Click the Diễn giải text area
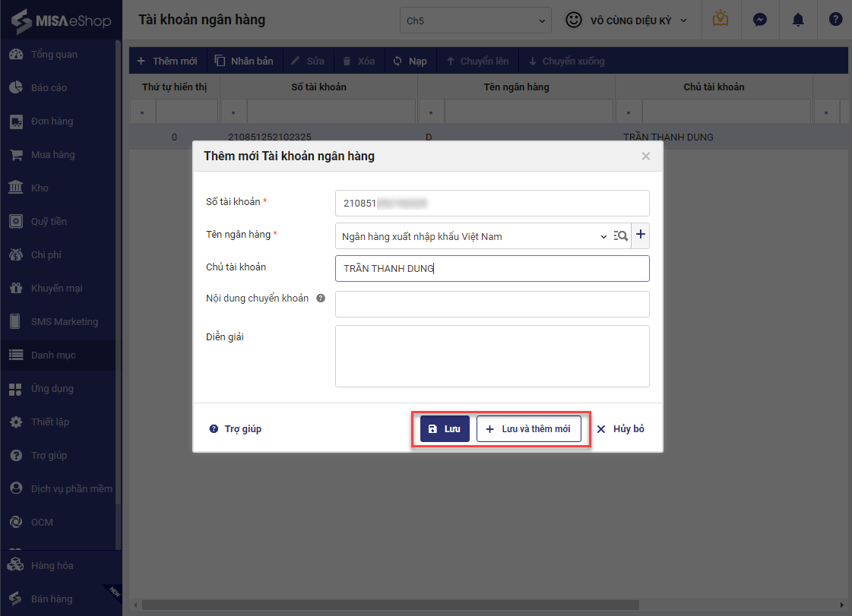This screenshot has width=852, height=616. [493, 356]
